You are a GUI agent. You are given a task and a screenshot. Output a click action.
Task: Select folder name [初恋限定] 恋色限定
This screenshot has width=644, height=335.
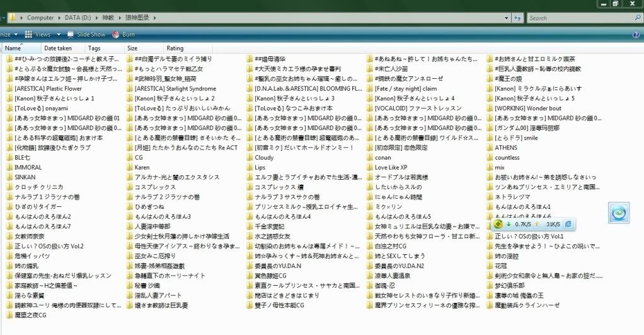401,148
